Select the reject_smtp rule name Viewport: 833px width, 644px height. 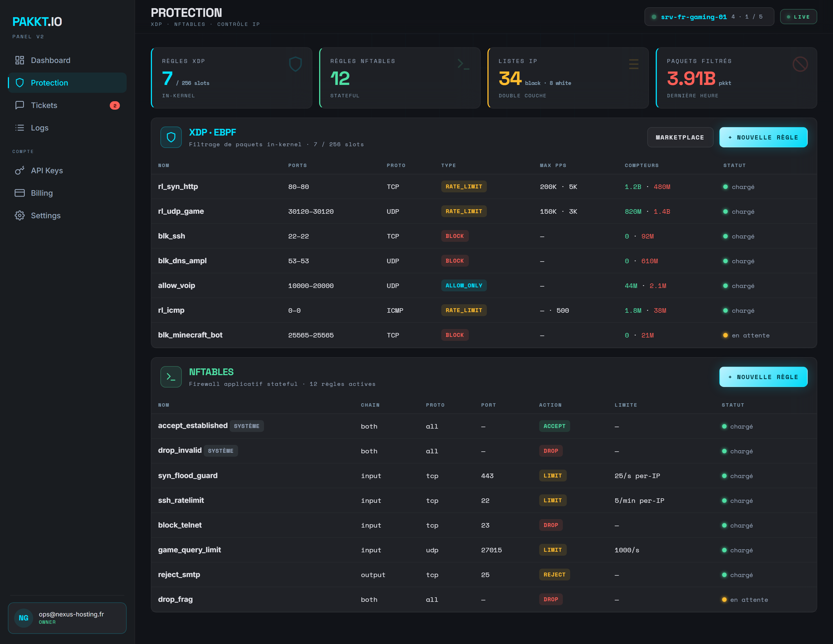coord(179,575)
